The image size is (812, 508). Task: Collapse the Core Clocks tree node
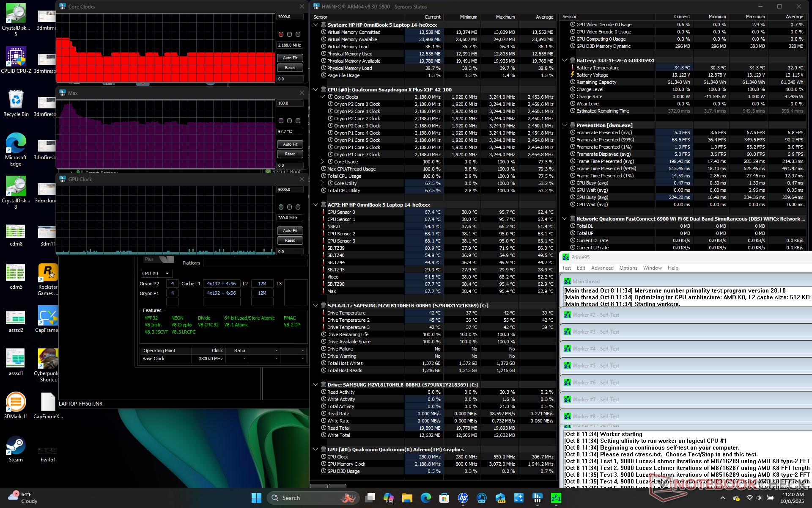tap(322, 97)
